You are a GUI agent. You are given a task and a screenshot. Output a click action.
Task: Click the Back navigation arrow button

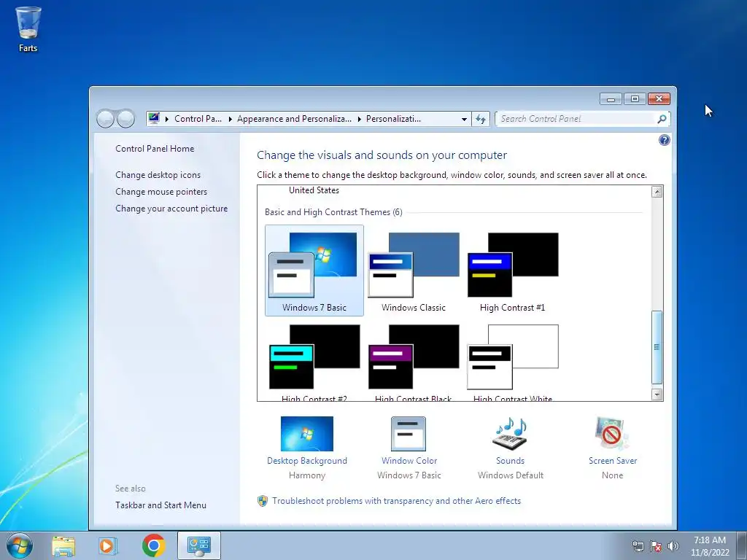105,119
